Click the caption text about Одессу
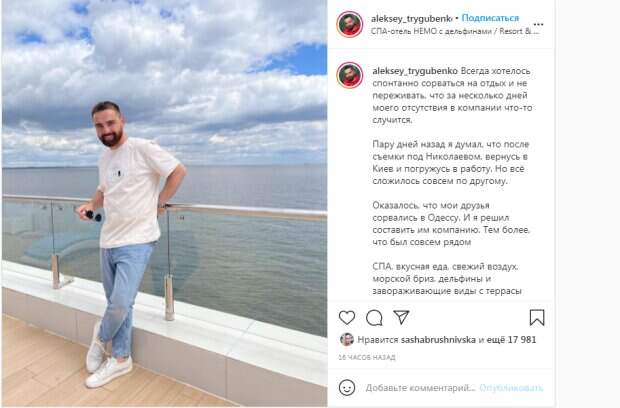 click(451, 223)
